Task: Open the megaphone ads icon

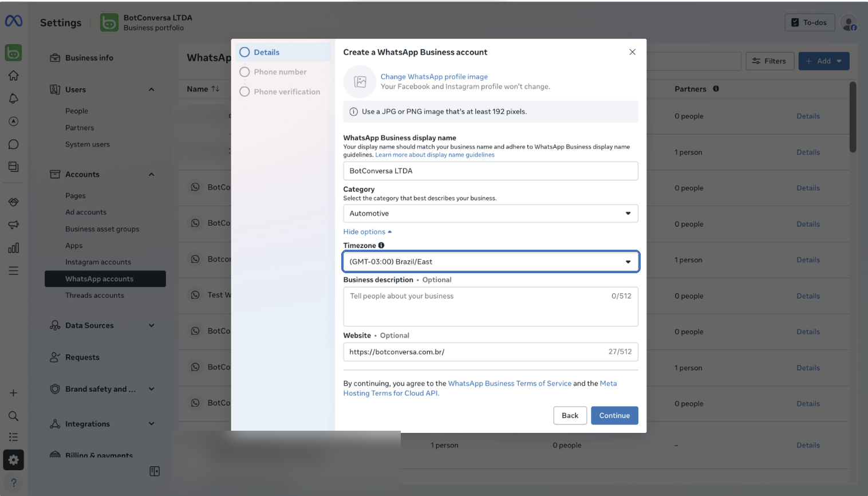Action: (14, 225)
